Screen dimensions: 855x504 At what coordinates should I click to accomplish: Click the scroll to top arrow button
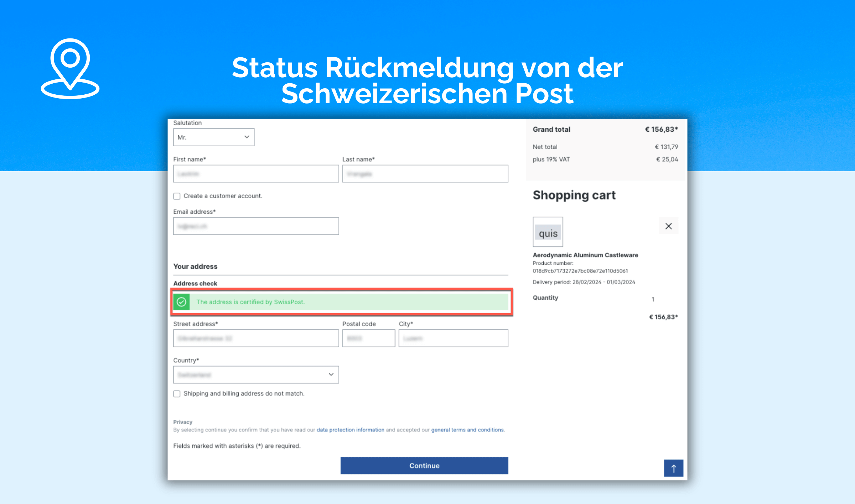[674, 468]
